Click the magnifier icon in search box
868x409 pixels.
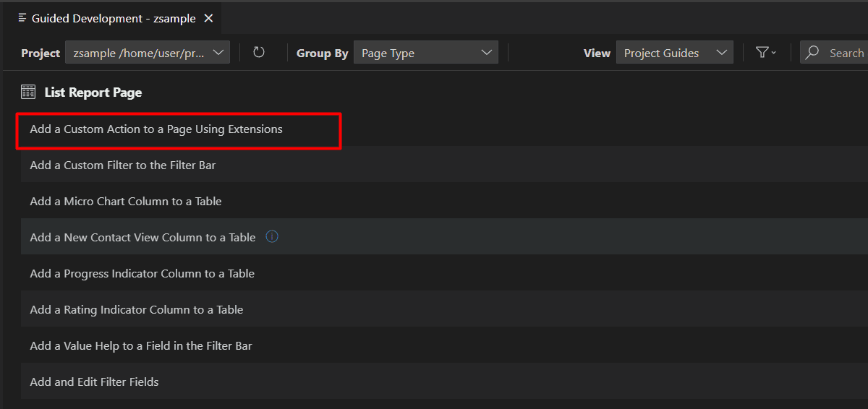[813, 53]
